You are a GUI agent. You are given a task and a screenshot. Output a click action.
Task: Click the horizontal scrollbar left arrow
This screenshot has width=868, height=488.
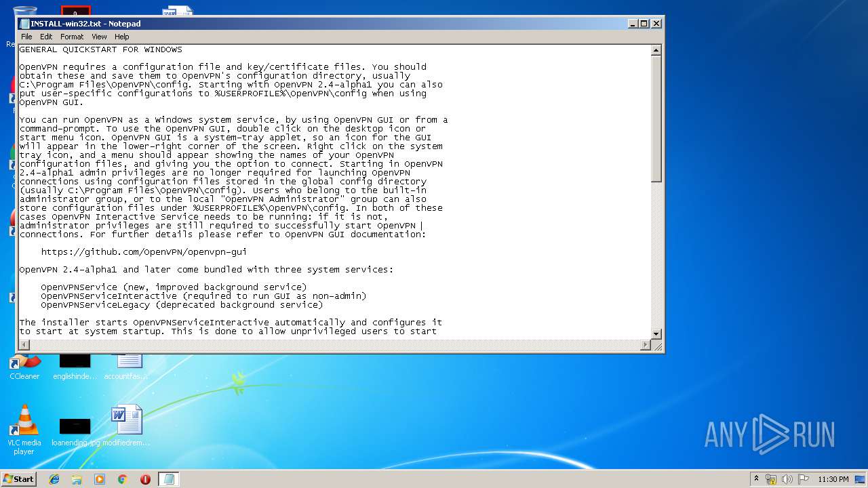[24, 345]
